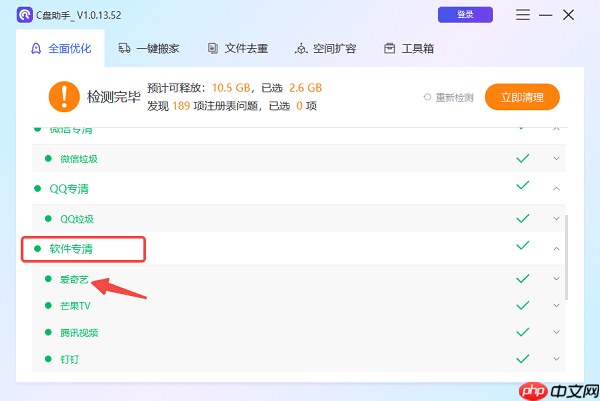Open the 空间扩容 tab
This screenshot has height=401, width=600.
(326, 49)
